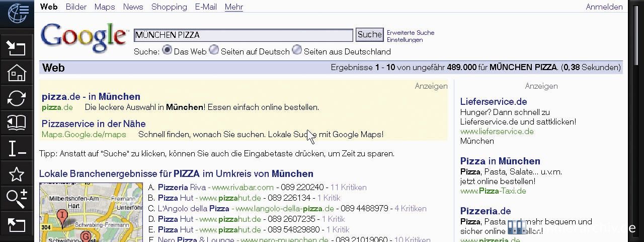Select the 'Das Web' search option
The image size is (644, 242).
click(167, 50)
